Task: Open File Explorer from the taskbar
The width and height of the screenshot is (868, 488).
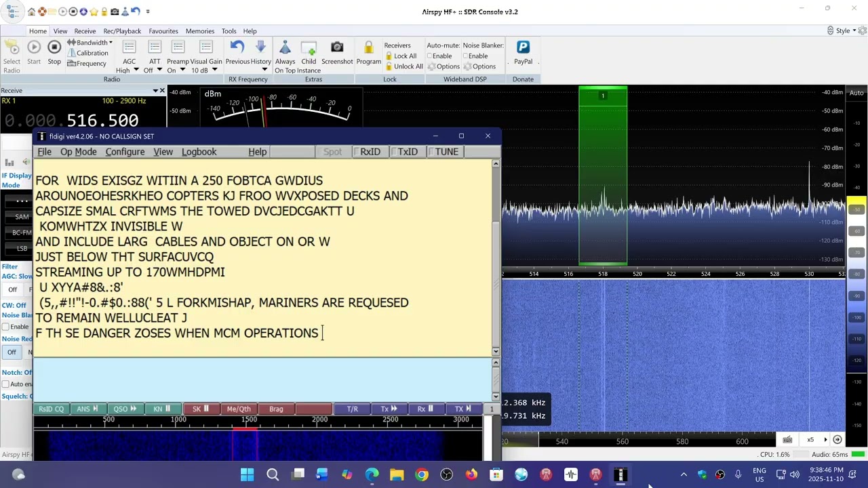Action: (x=397, y=474)
